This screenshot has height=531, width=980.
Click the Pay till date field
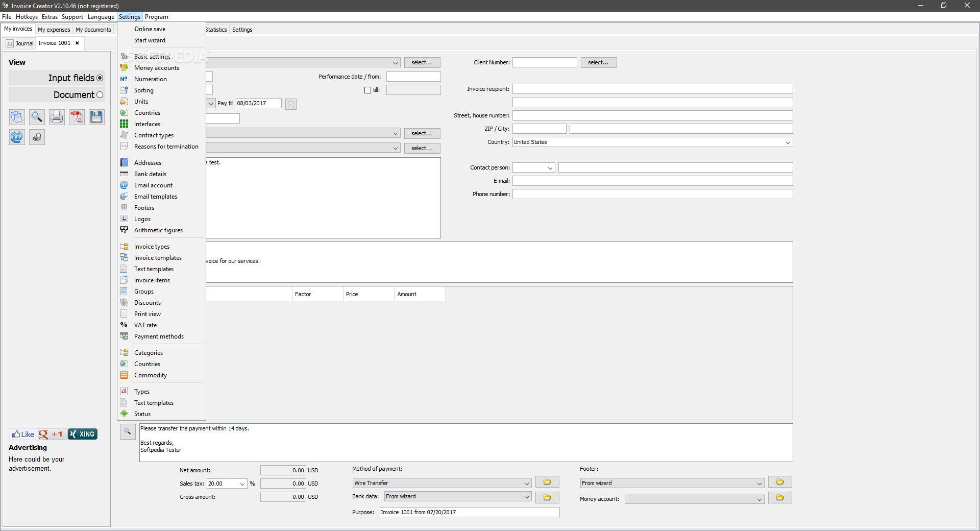tap(258, 103)
